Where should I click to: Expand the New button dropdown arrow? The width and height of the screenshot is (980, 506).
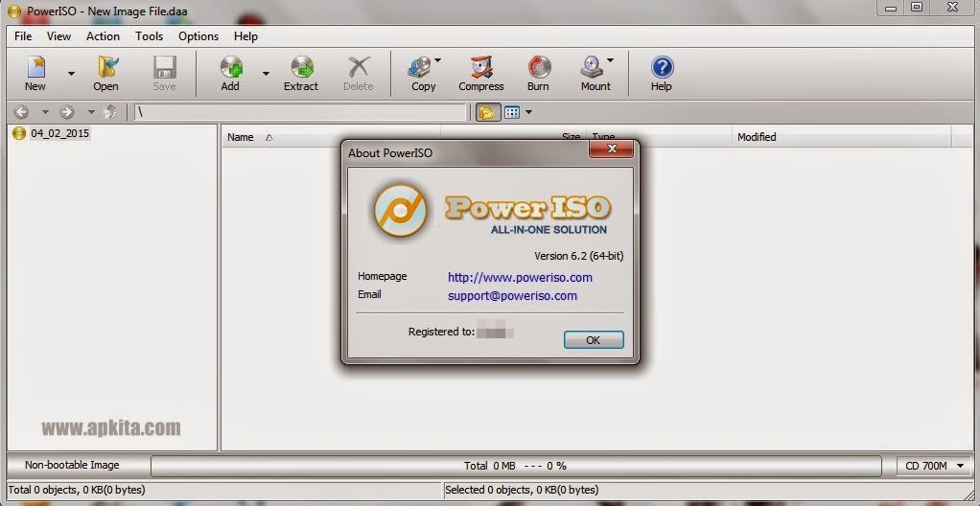(71, 74)
